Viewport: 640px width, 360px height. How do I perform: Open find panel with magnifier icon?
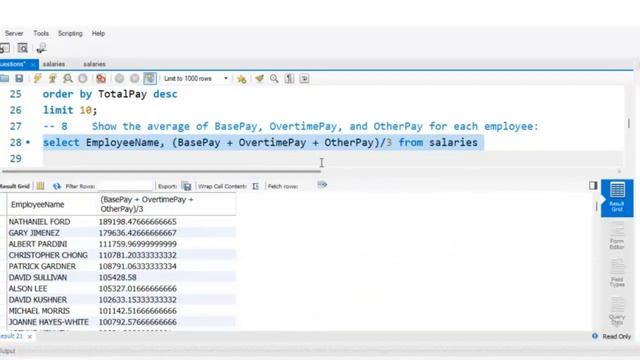[274, 78]
